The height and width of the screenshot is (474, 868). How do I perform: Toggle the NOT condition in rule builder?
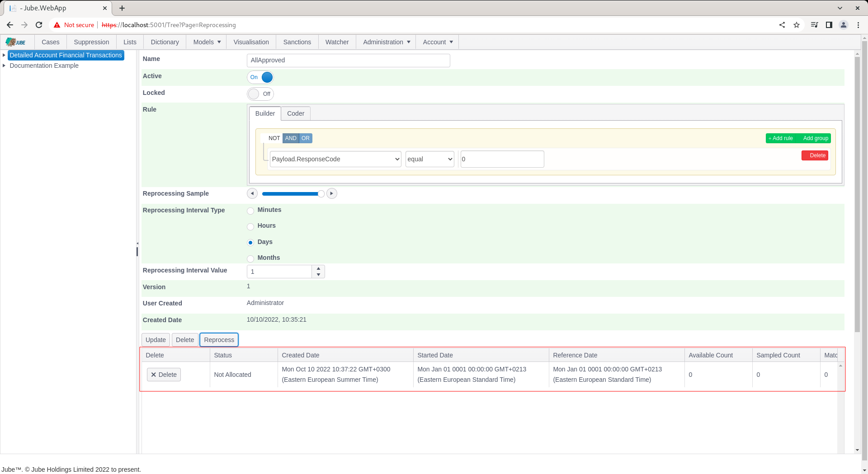(274, 138)
